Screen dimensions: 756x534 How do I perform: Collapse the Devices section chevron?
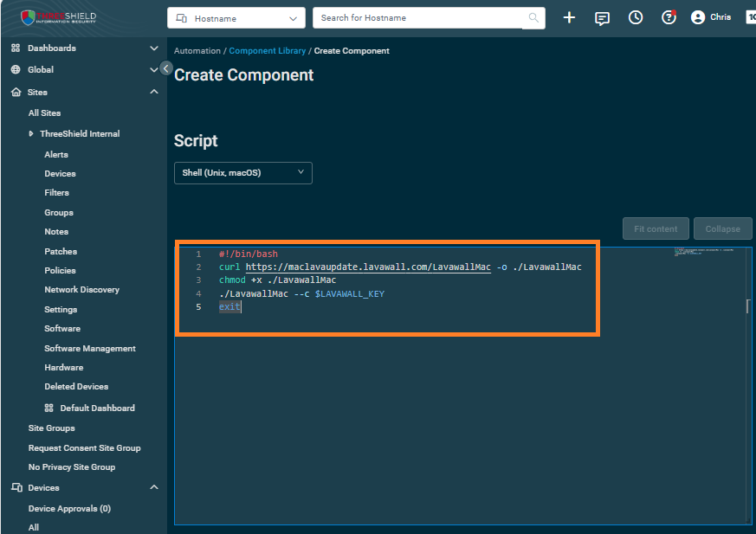coord(154,487)
